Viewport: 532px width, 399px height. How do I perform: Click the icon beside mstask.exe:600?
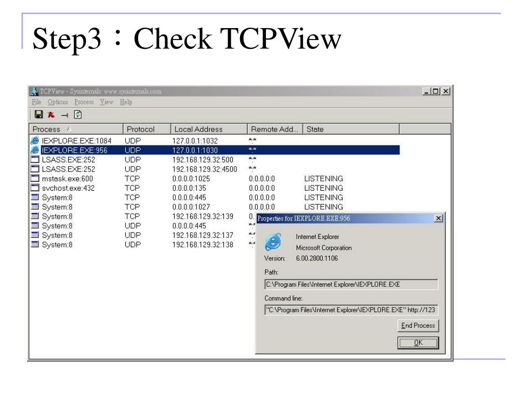tap(35, 178)
